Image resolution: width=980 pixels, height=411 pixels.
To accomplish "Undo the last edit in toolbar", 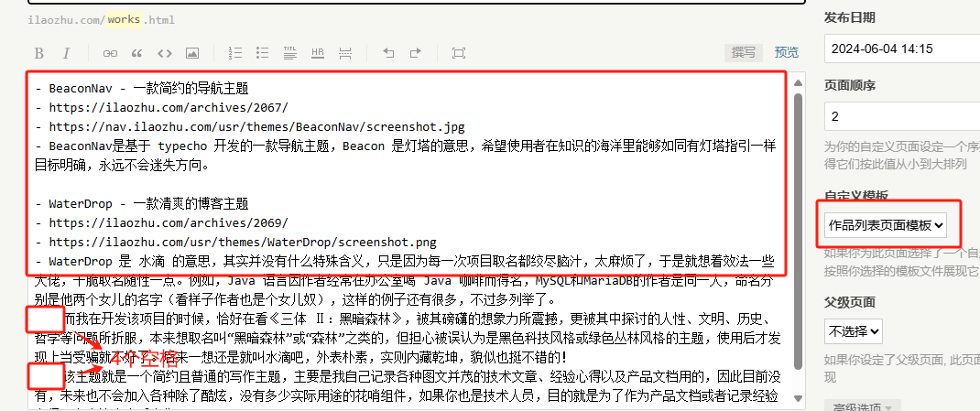I will [x=388, y=53].
